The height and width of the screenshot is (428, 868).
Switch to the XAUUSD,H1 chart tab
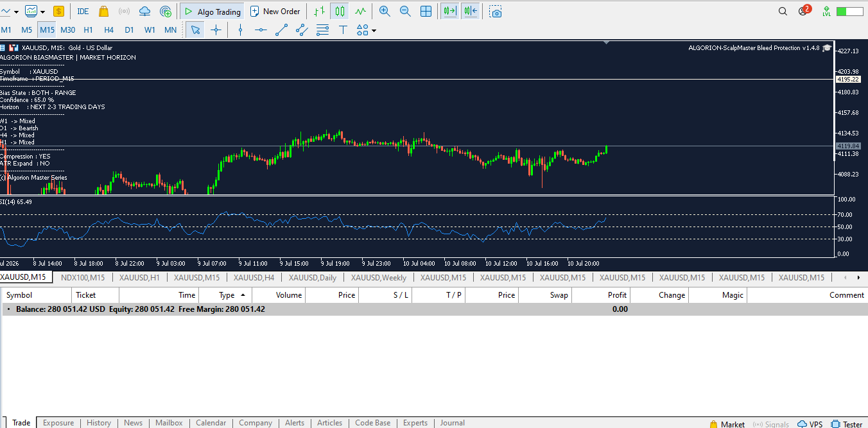139,277
